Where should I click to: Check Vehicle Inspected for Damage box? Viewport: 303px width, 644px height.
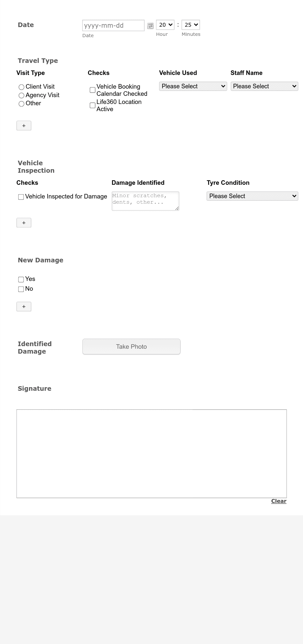[21, 197]
